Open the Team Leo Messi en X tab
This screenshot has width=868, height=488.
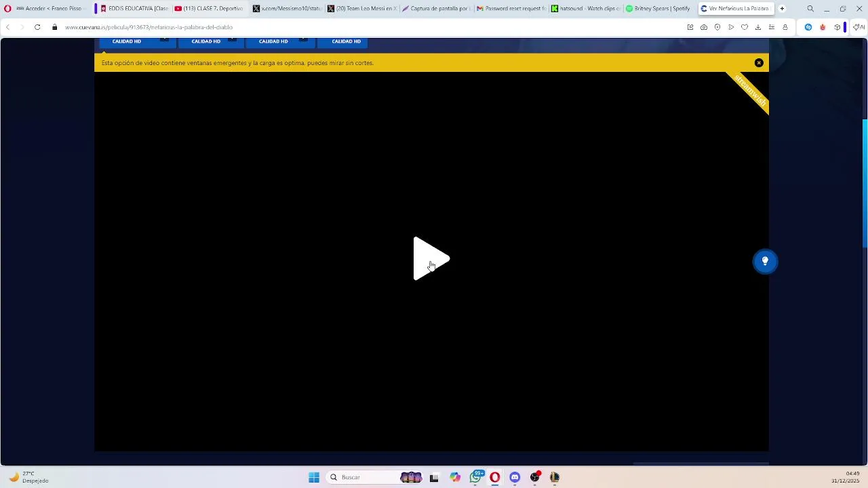click(361, 9)
